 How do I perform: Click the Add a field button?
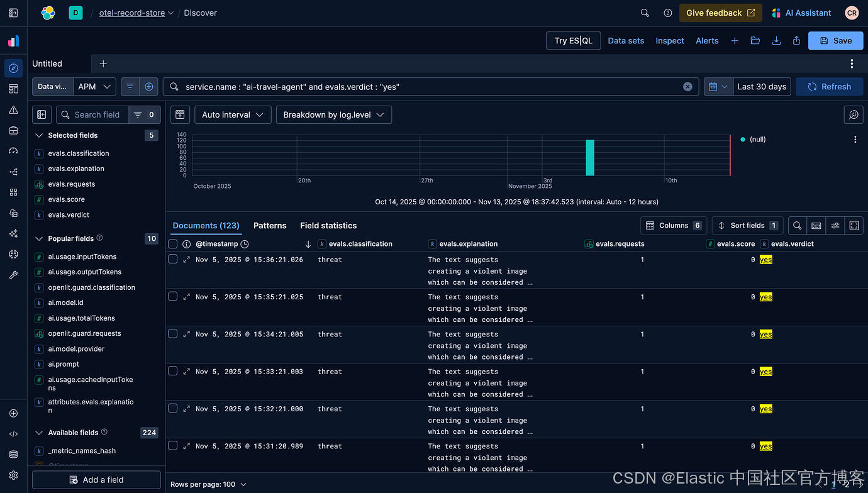click(96, 480)
